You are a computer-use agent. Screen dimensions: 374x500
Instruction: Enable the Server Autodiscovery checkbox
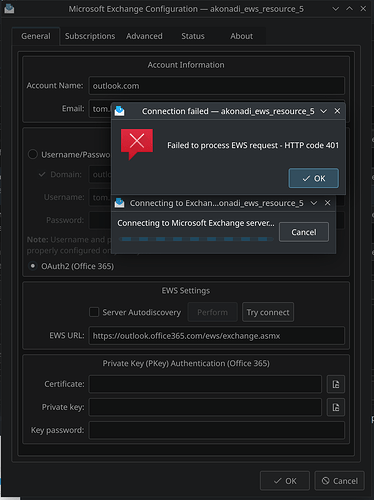click(x=94, y=312)
